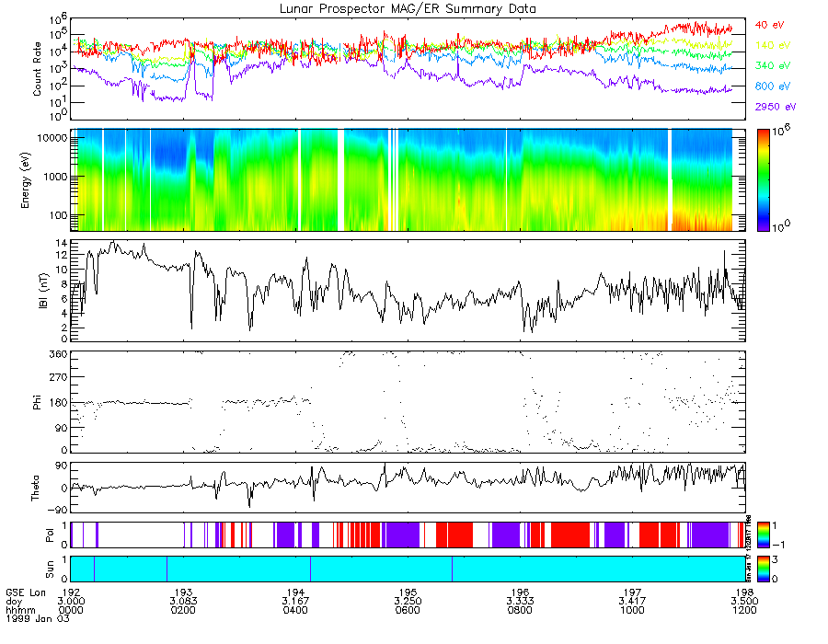828x644 pixels.
Task: Click the 'Theta' axis label
Action: [35, 489]
